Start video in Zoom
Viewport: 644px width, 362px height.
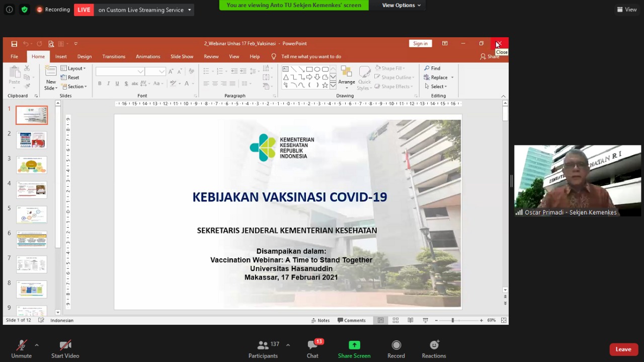[x=65, y=349]
